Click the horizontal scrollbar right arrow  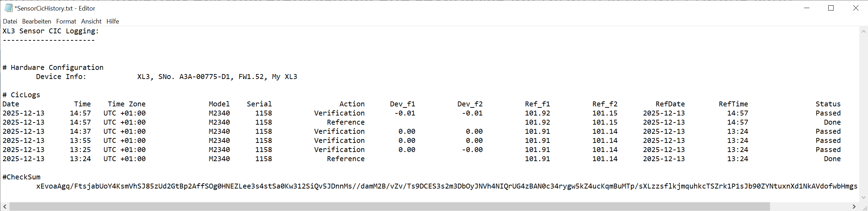coord(854,207)
